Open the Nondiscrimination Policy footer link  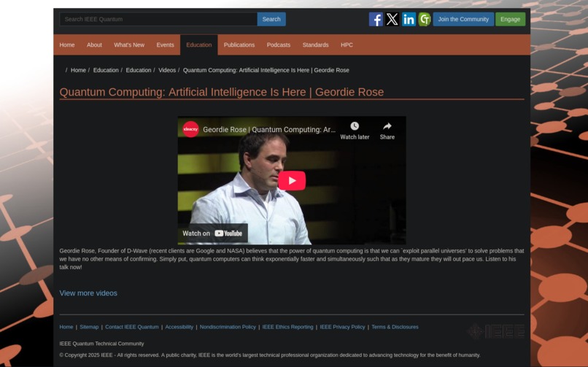pyautogui.click(x=228, y=327)
